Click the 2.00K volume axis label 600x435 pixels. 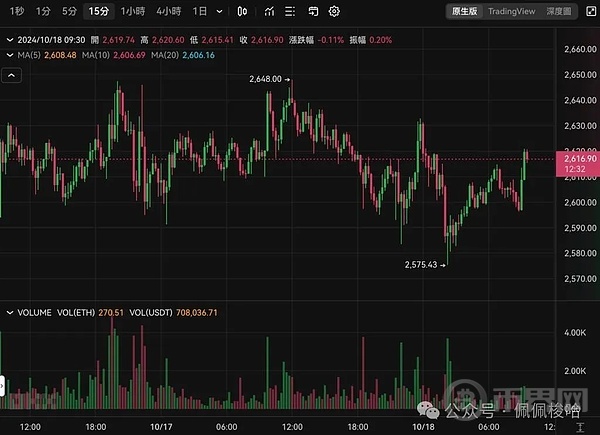pyautogui.click(x=575, y=371)
